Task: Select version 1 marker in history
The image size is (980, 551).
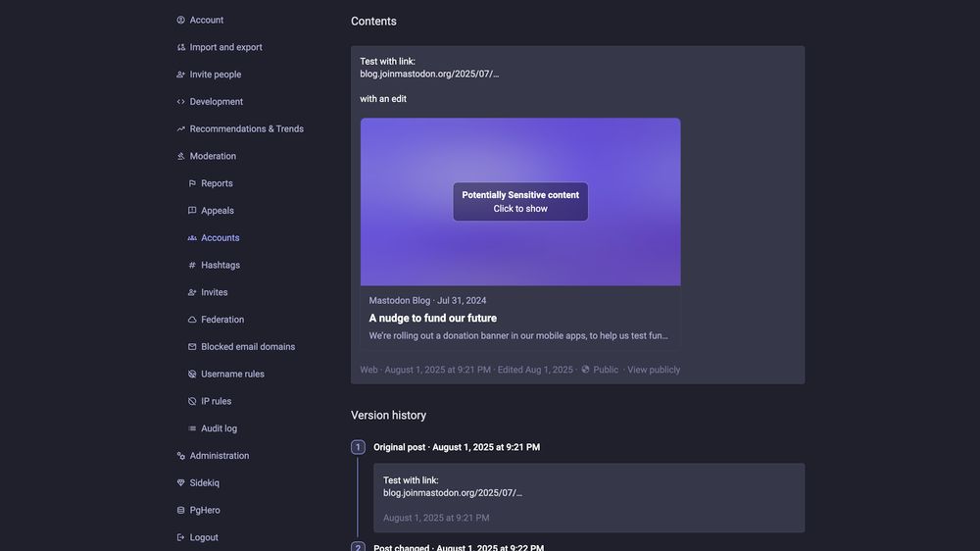Action: 358,447
